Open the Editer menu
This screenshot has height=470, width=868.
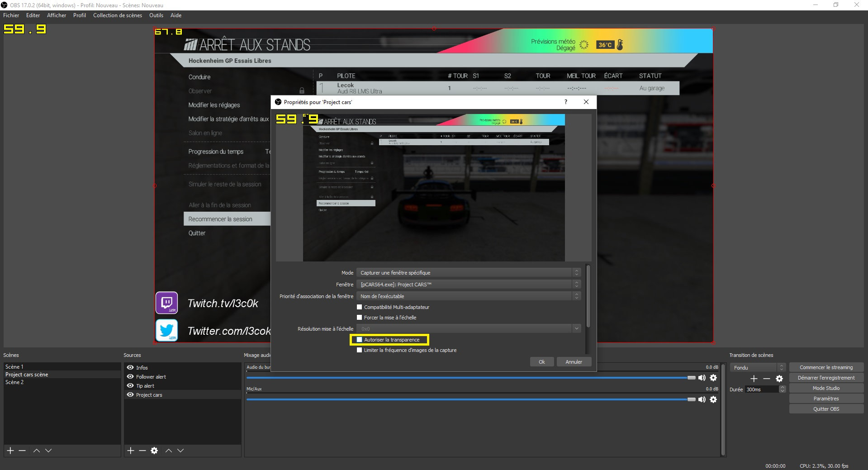(x=33, y=15)
